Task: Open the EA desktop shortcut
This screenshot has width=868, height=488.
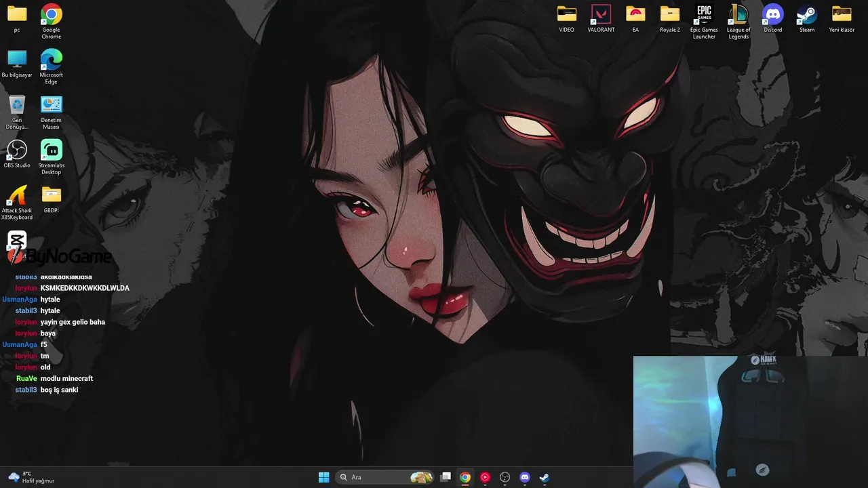Action: (635, 18)
